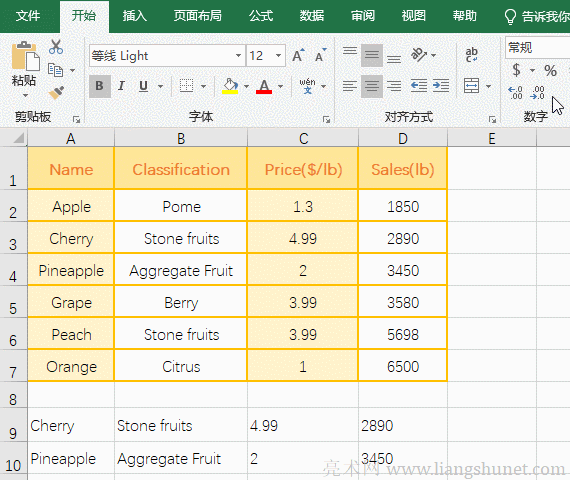Viewport: 570px width, 480px height.
Task: Expand the borders dropdown arrow
Action: (x=203, y=87)
